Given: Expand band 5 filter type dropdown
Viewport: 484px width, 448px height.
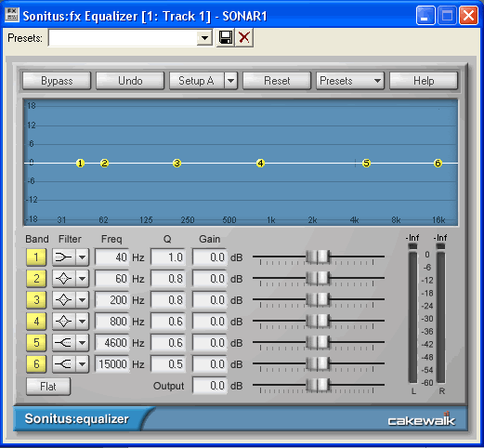Looking at the screenshot, I should [82, 343].
